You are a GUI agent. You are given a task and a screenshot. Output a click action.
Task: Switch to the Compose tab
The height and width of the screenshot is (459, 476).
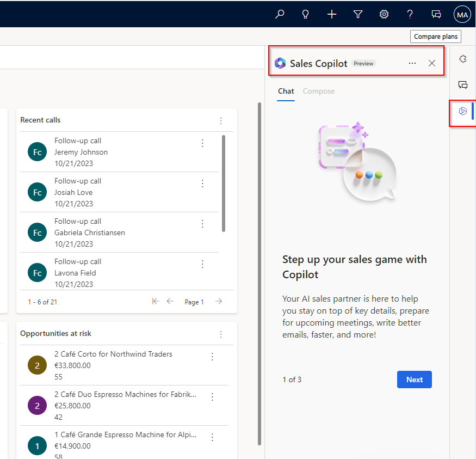click(319, 91)
